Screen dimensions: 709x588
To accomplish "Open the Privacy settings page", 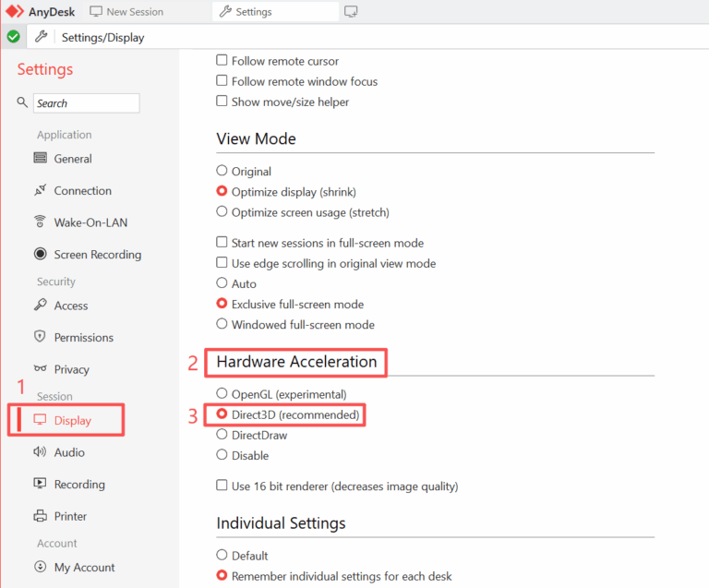I will [71, 369].
